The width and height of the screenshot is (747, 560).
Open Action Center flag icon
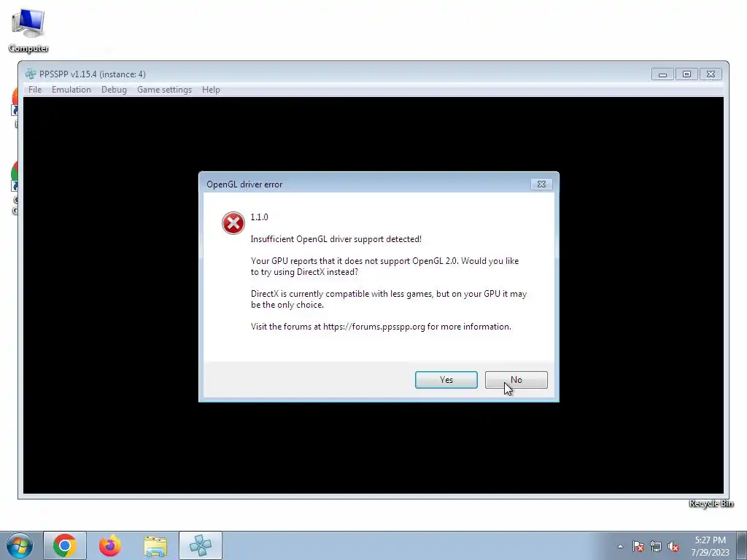(638, 547)
